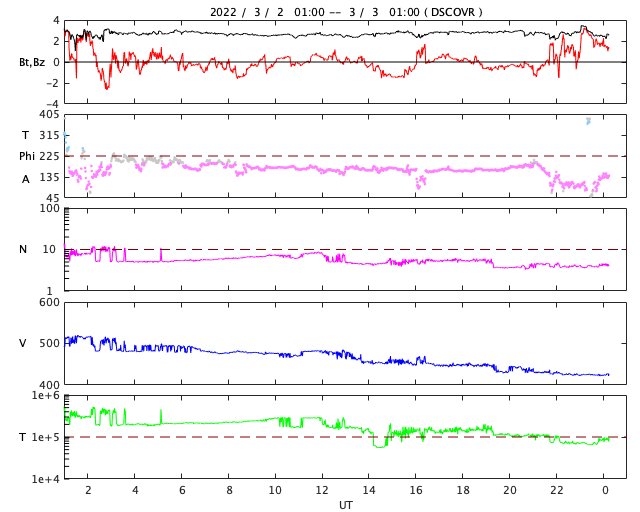Click the green temperature dip near 14.5 UT
The height and width of the screenshot is (512, 640).
380,444
